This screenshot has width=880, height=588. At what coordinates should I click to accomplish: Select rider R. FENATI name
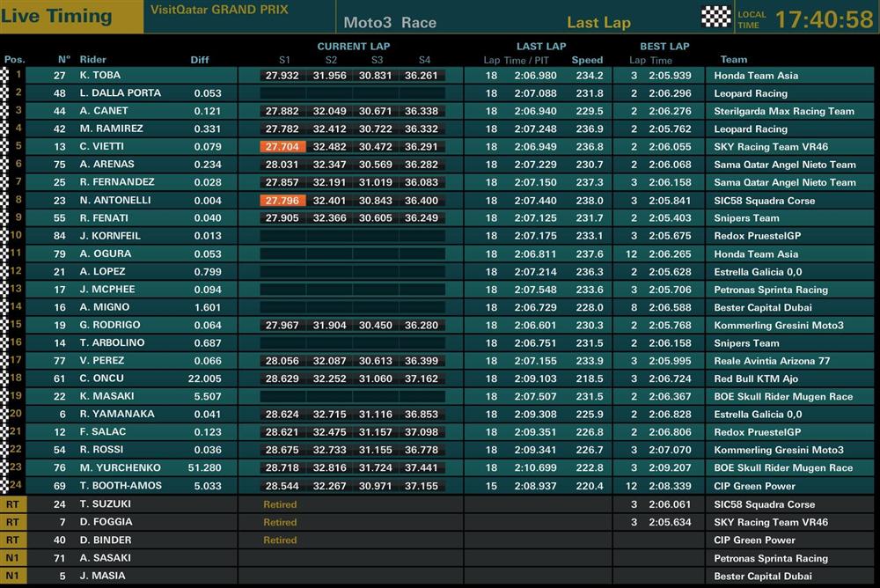(x=104, y=218)
